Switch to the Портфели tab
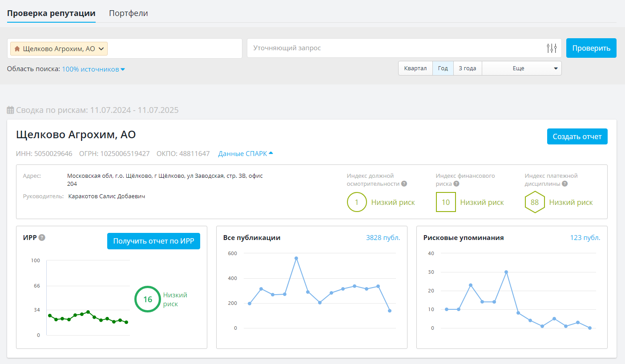Screen dimensions: 625x364 pos(129,13)
